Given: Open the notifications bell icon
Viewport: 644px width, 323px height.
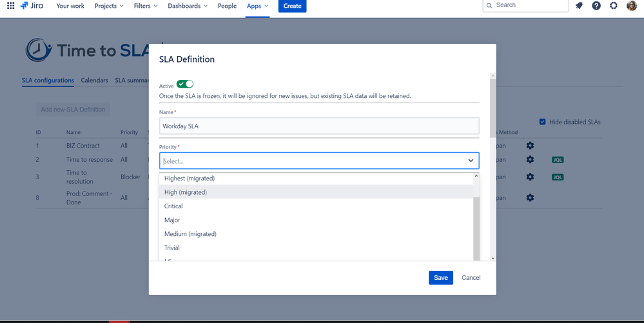Looking at the screenshot, I should click(x=579, y=6).
